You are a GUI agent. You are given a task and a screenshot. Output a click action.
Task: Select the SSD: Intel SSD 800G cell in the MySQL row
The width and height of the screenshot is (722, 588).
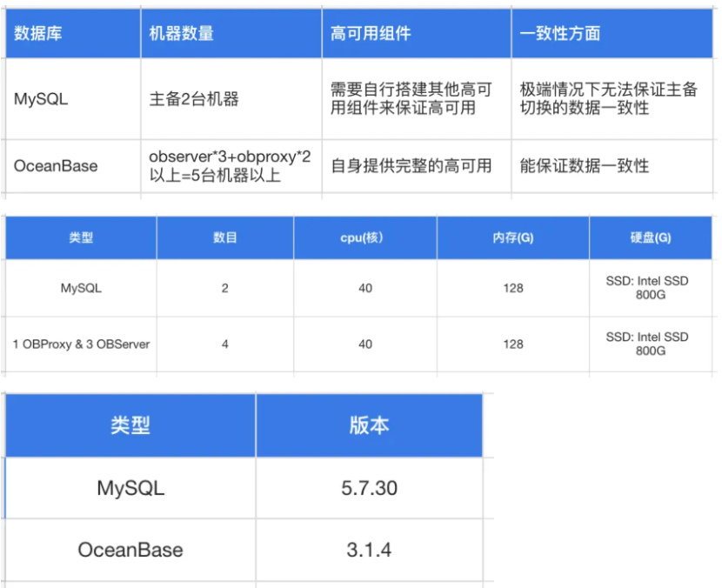651,288
